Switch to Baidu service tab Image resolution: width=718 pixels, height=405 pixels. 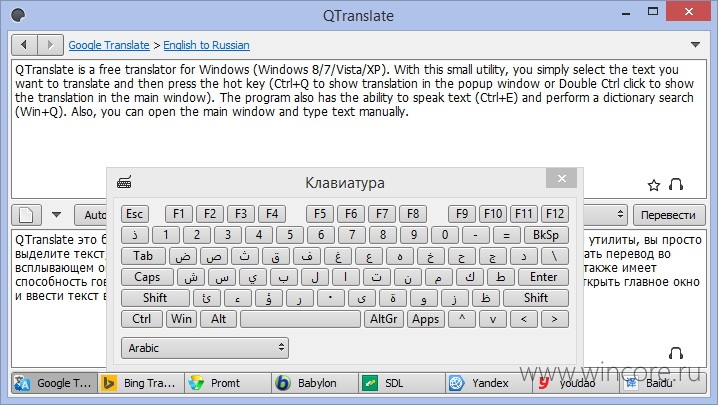click(x=663, y=383)
